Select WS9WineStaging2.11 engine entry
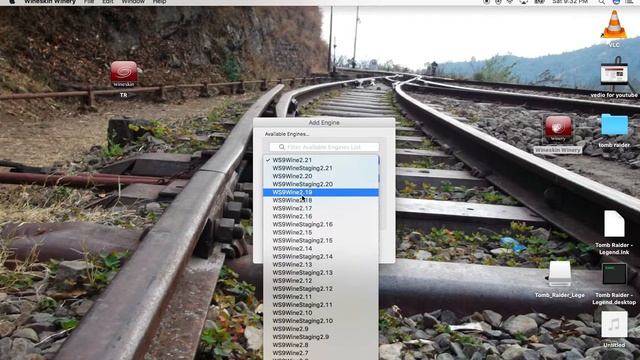 coord(321,305)
